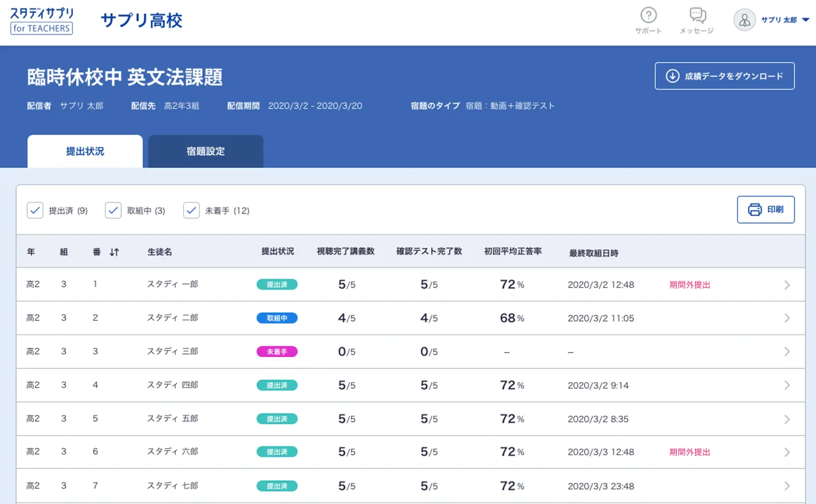Open details chevron for スタディ 三郎
This screenshot has height=504, width=816.
coord(787,351)
